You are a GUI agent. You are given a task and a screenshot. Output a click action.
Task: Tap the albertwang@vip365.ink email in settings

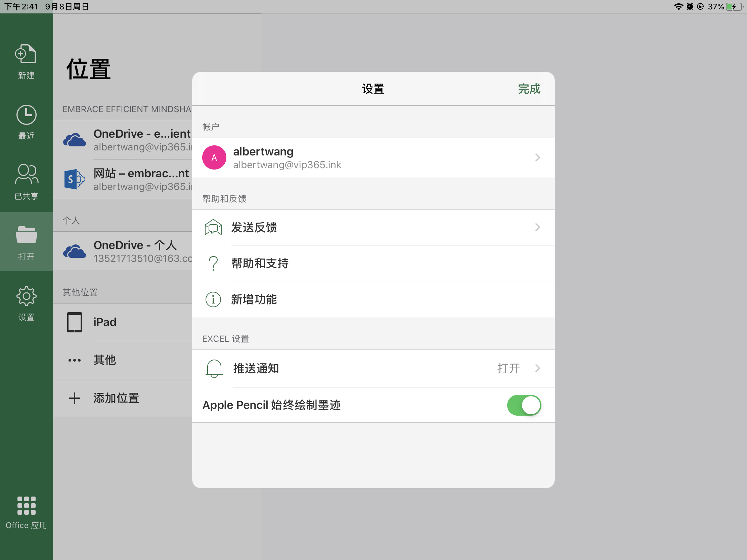pos(287,165)
